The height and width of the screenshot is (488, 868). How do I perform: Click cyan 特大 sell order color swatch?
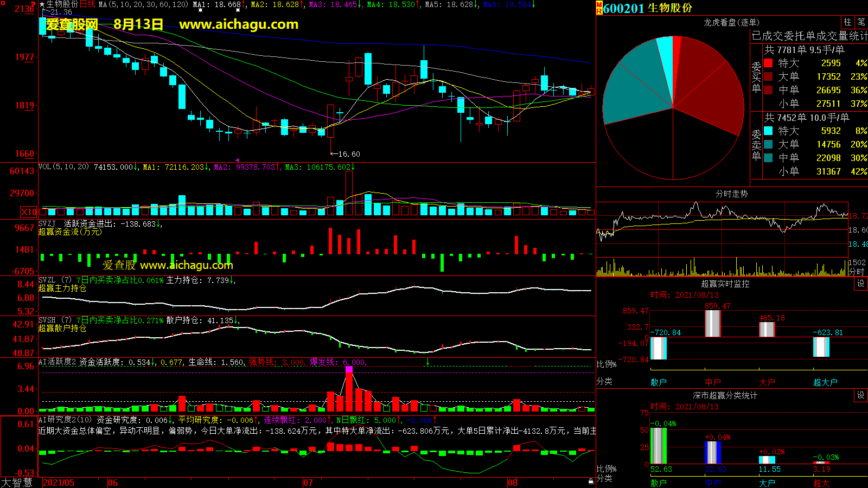point(768,131)
